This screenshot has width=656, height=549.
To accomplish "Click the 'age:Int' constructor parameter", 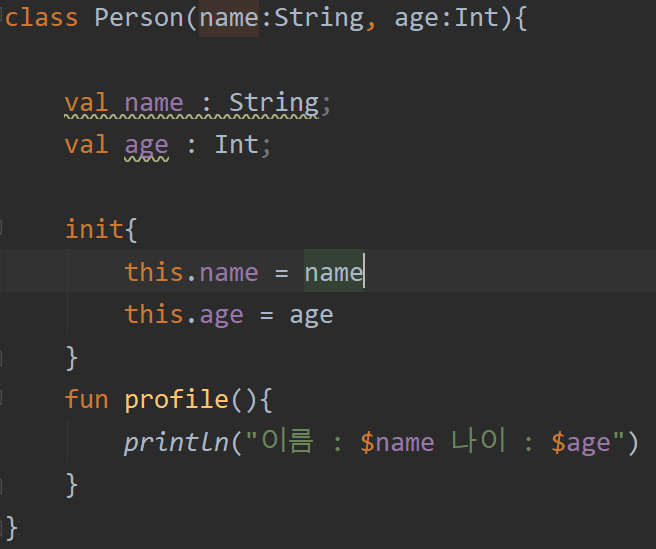I will [x=447, y=18].
